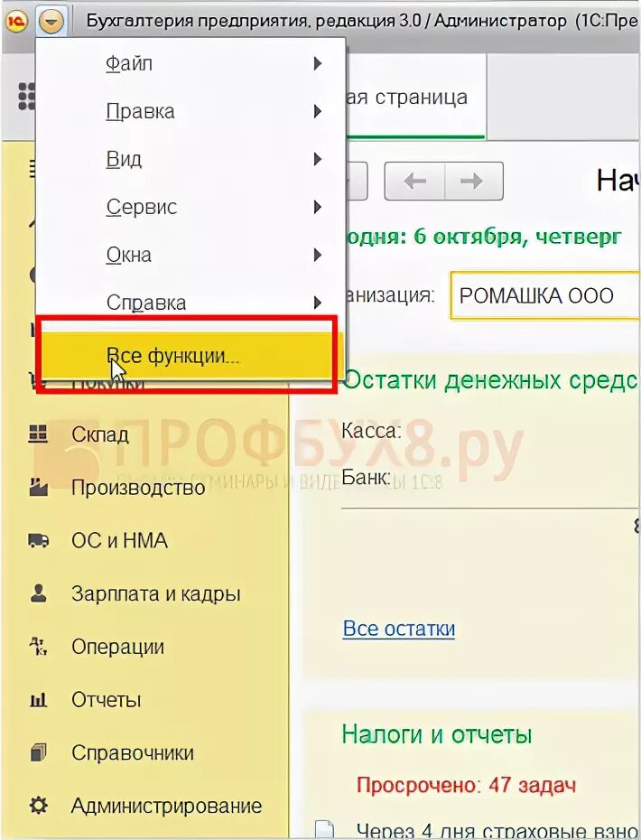Click the Справочники books icon
The image size is (641, 840).
pyautogui.click(x=38, y=751)
